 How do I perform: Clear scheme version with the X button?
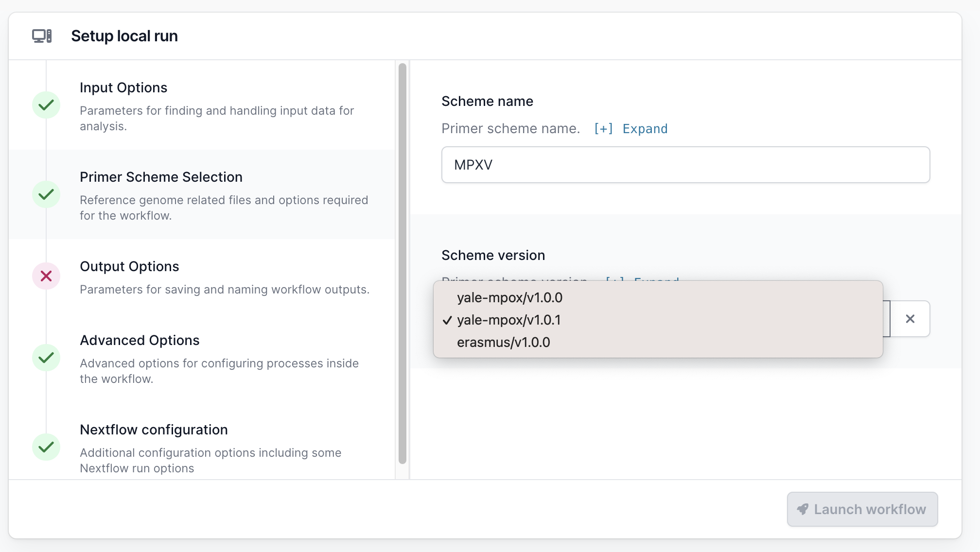click(910, 319)
